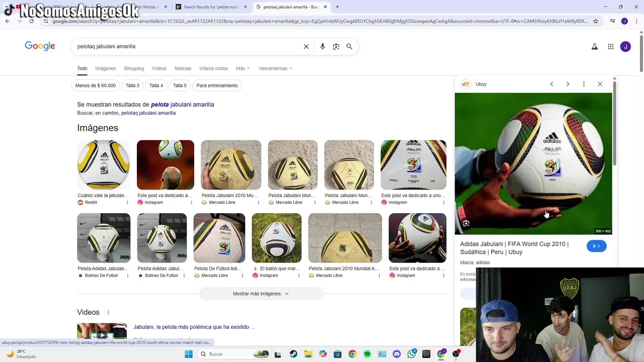Open WhatsApp from the taskbar
The width and height of the screenshot is (644, 362).
412,354
